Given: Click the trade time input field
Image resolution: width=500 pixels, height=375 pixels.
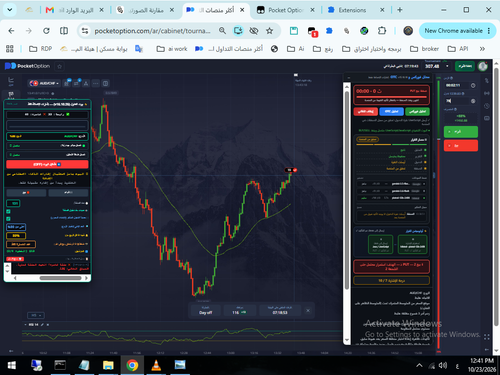Looking at the screenshot, I should [457, 86].
